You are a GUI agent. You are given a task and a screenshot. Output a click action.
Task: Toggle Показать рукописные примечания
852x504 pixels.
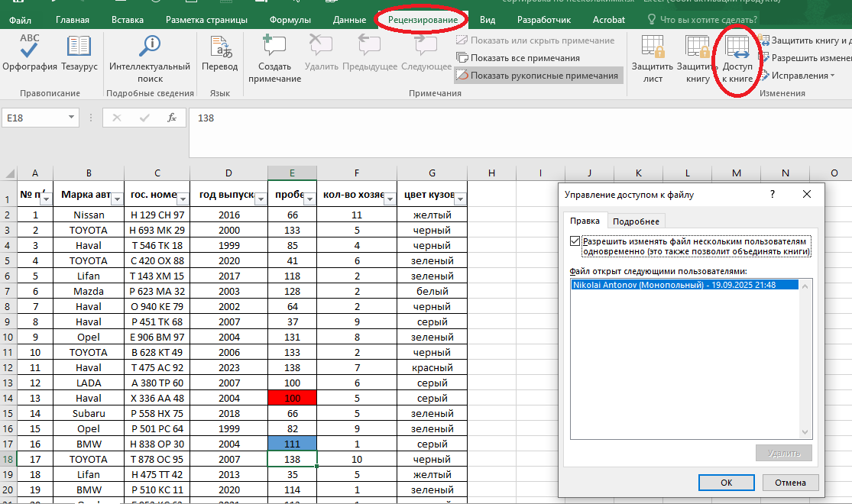(537, 76)
